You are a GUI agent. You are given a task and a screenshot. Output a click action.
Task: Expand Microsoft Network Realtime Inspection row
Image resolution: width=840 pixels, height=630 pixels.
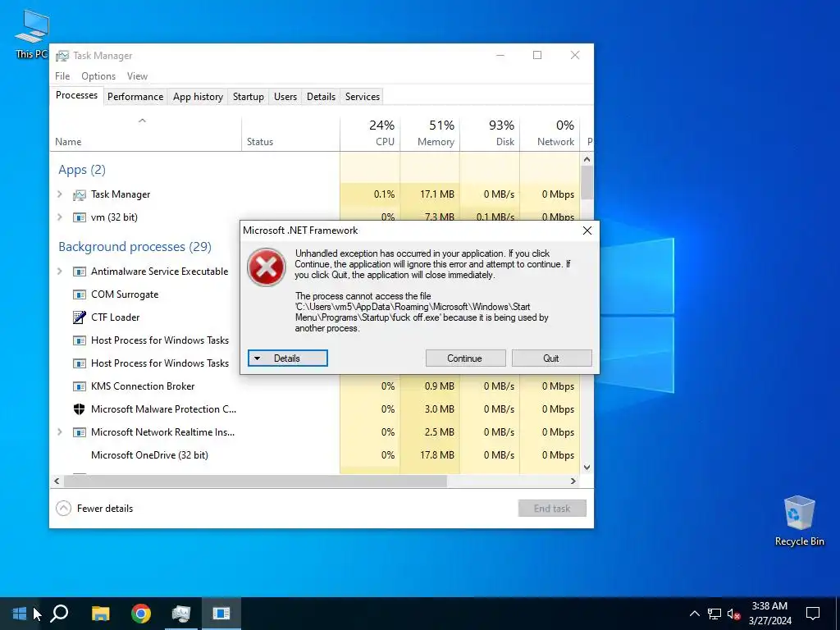[60, 432]
